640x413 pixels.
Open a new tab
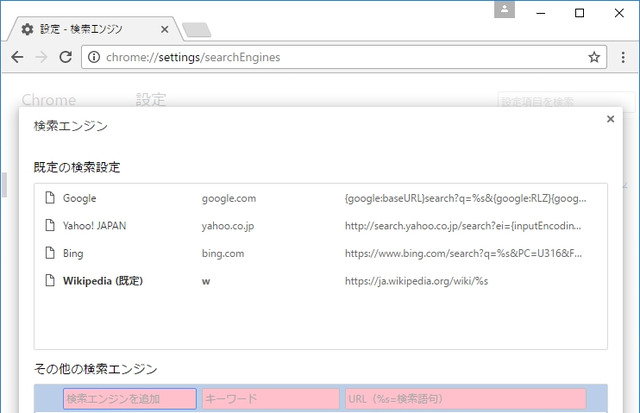[x=196, y=30]
